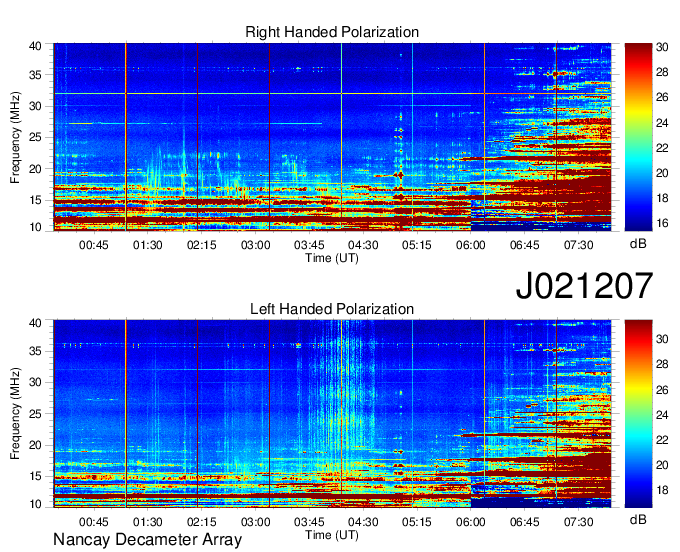Click the '10' frequency tick of bottom plot

pos(35,504)
